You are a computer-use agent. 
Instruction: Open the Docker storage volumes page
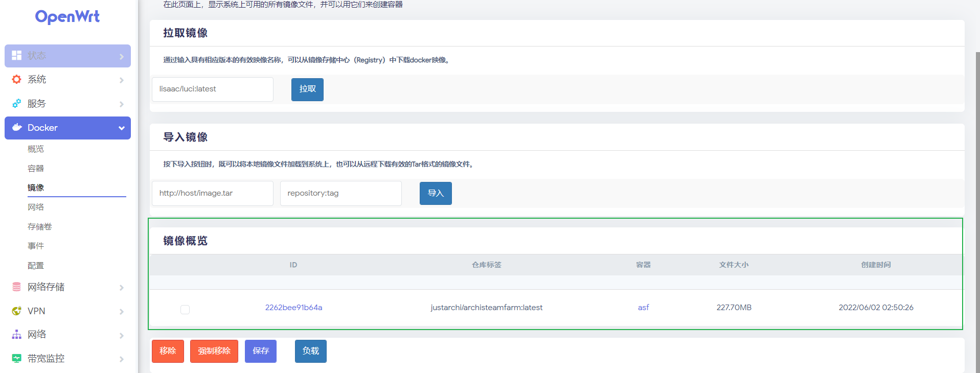click(x=40, y=226)
